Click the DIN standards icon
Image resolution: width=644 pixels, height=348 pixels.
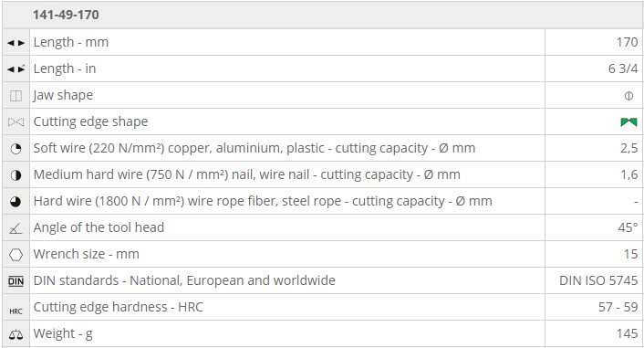click(16, 281)
